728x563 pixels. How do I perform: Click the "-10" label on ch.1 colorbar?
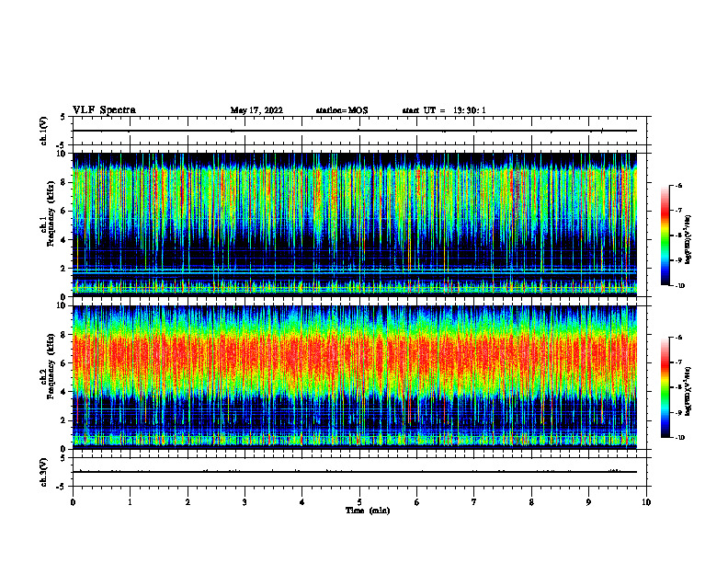pos(679,286)
